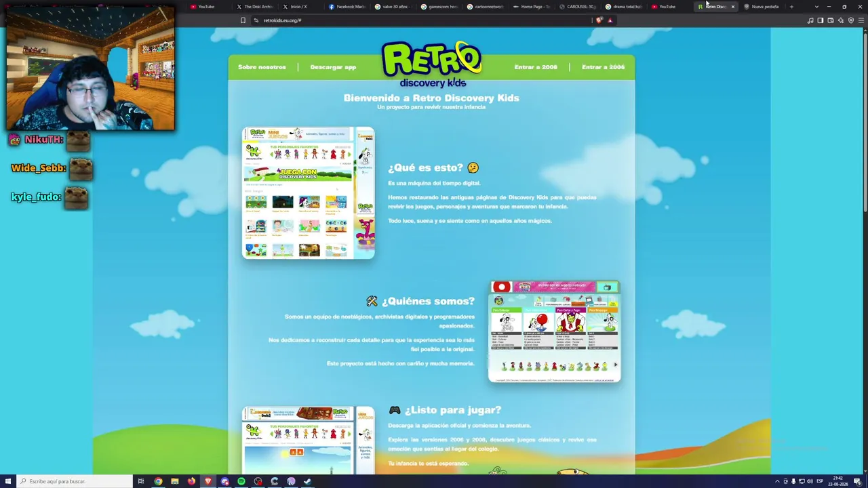The image size is (868, 488).
Task: Open Firefox from the taskbar
Action: click(191, 481)
